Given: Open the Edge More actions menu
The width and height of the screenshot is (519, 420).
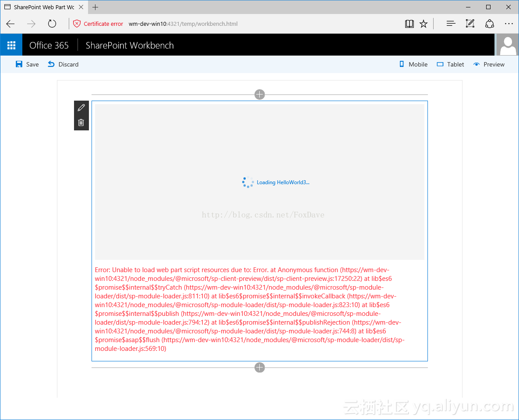Looking at the screenshot, I should point(509,24).
